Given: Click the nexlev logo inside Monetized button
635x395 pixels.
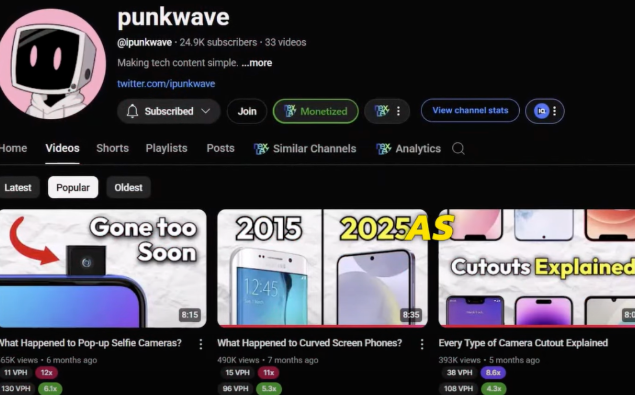Looking at the screenshot, I should coord(290,111).
